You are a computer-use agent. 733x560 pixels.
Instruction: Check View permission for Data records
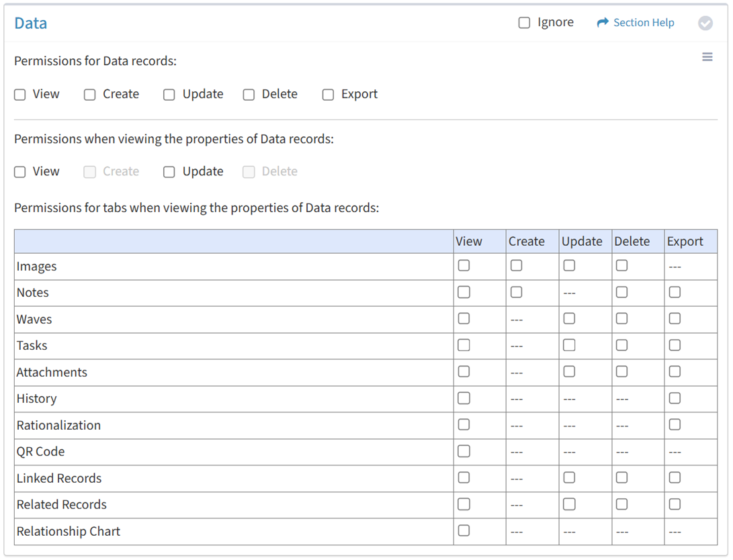point(20,95)
